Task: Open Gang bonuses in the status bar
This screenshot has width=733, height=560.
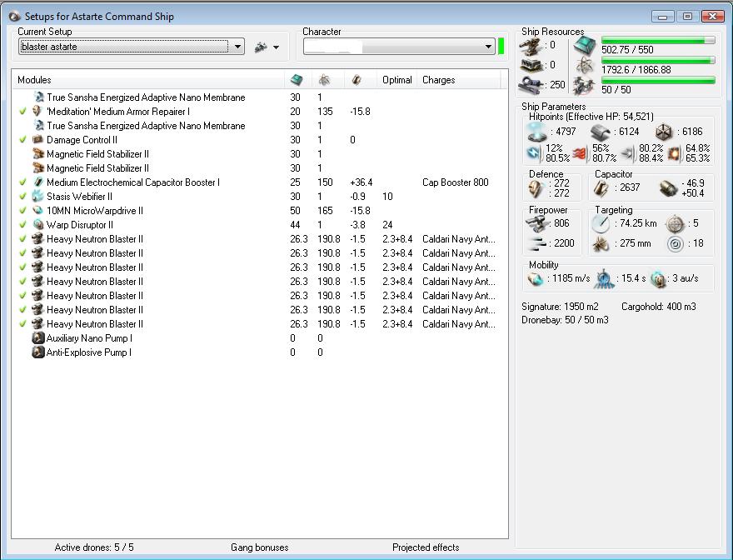Action: click(259, 547)
